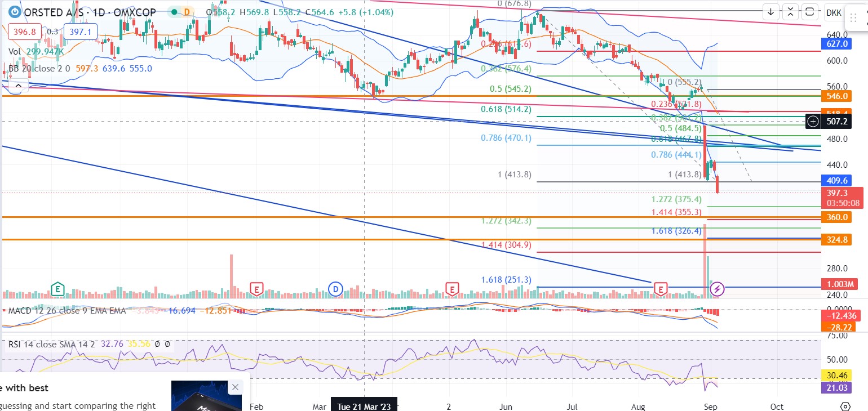
Task: Close the ad popup with the X button
Action: tap(236, 387)
